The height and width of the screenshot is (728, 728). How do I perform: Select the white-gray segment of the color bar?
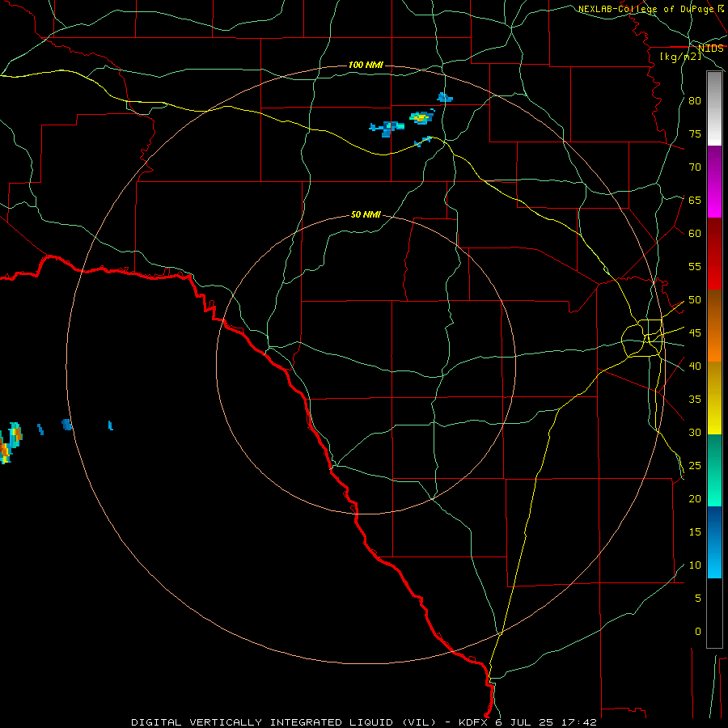coord(714,108)
